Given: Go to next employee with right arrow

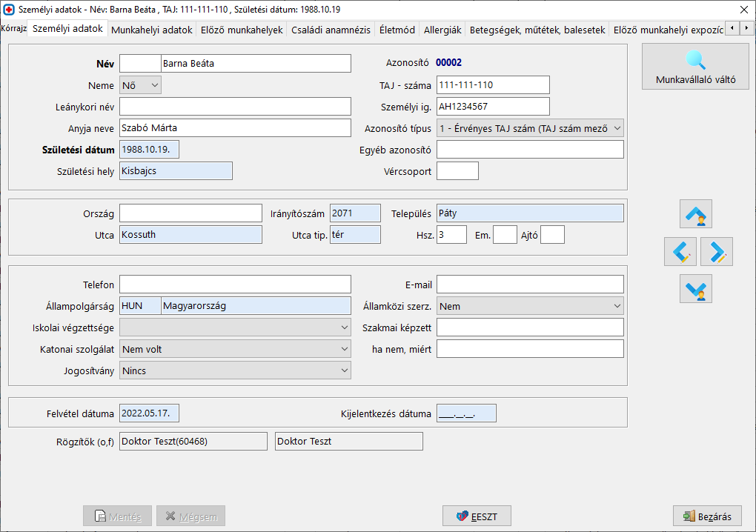Looking at the screenshot, I should (716, 252).
